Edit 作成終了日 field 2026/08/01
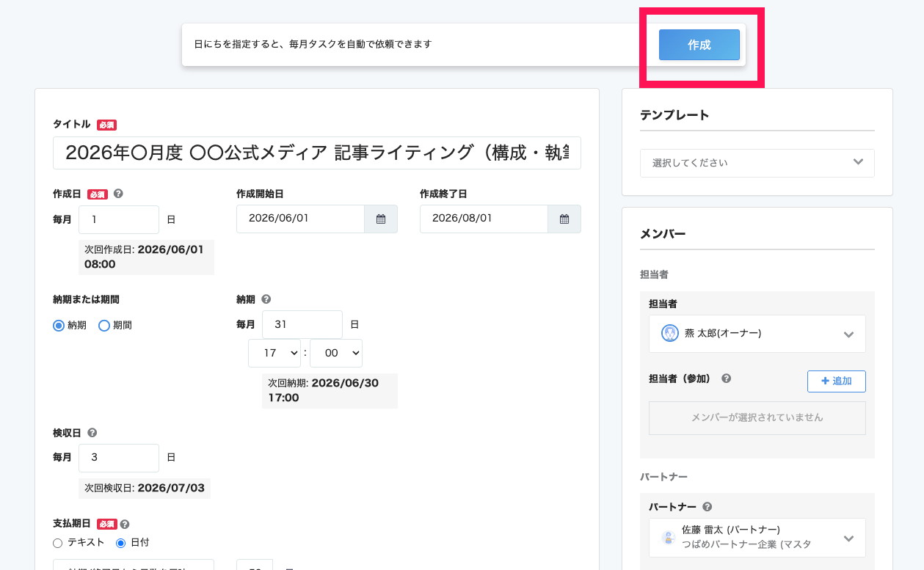The width and height of the screenshot is (924, 570). coord(484,219)
